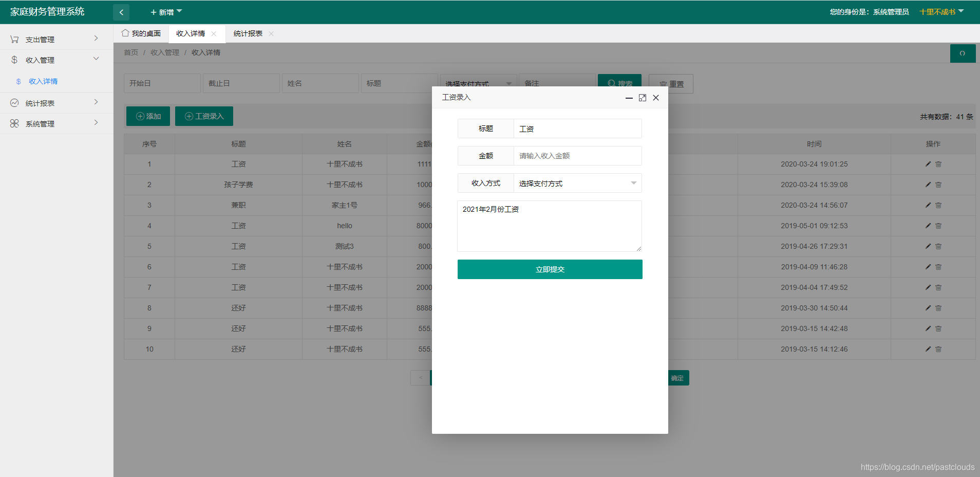
Task: Open the 新增 dropdown menu
Action: tap(166, 12)
